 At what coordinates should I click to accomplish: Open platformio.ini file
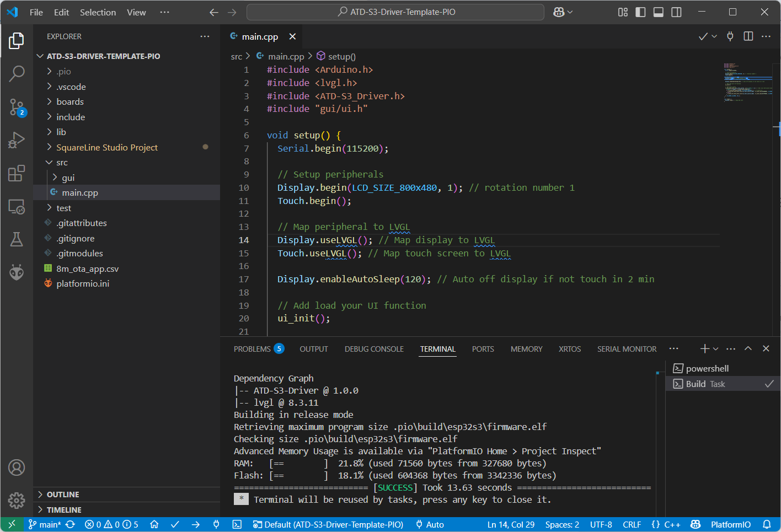tap(83, 283)
